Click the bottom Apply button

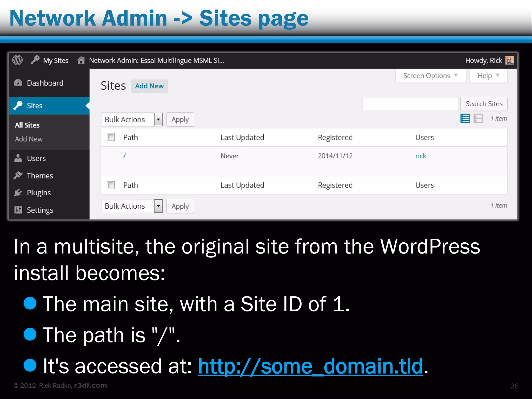[180, 206]
